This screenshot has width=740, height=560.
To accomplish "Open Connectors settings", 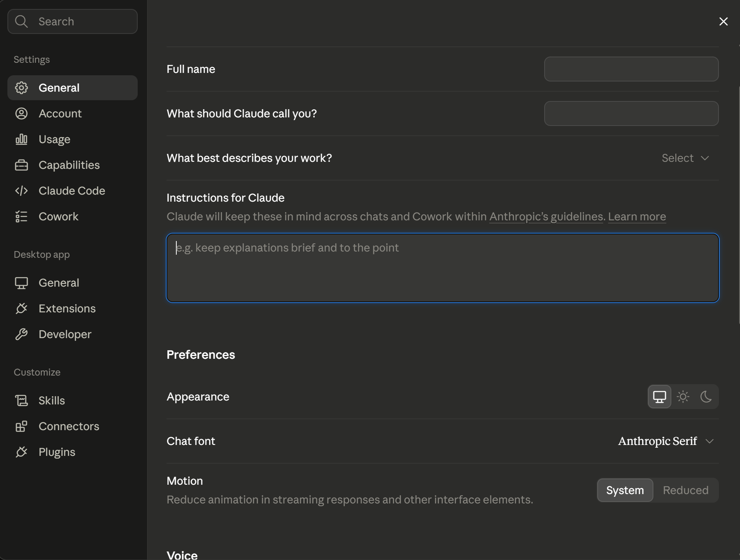I will (x=73, y=426).
